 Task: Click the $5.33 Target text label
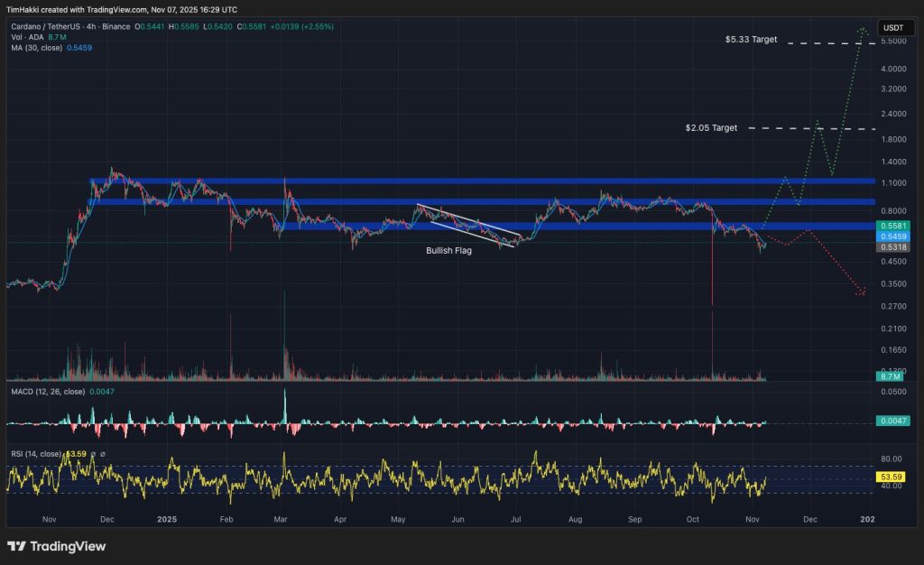pos(751,41)
